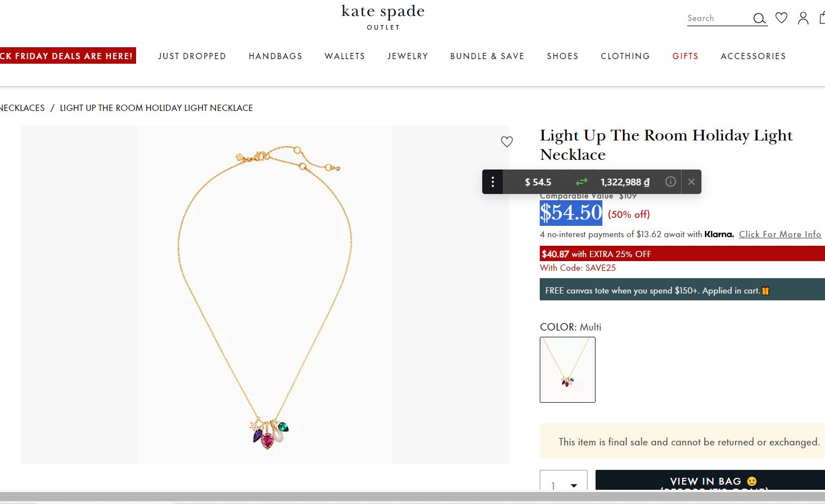Open currency converter three-dot menu
This screenshot has width=825, height=504.
[x=492, y=182]
